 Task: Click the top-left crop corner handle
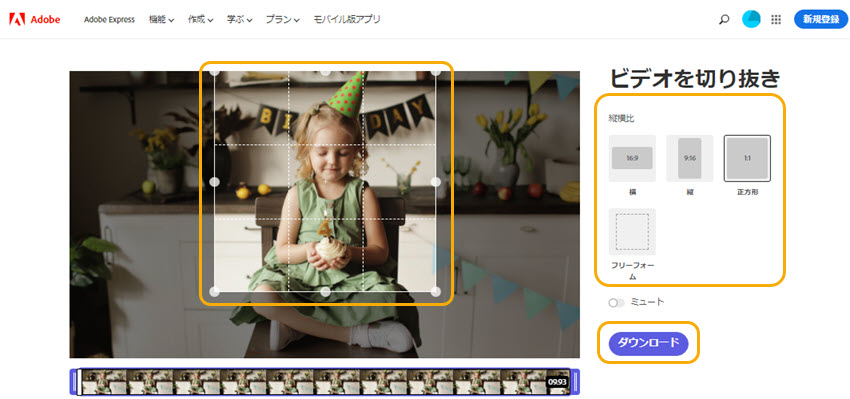coord(215,72)
